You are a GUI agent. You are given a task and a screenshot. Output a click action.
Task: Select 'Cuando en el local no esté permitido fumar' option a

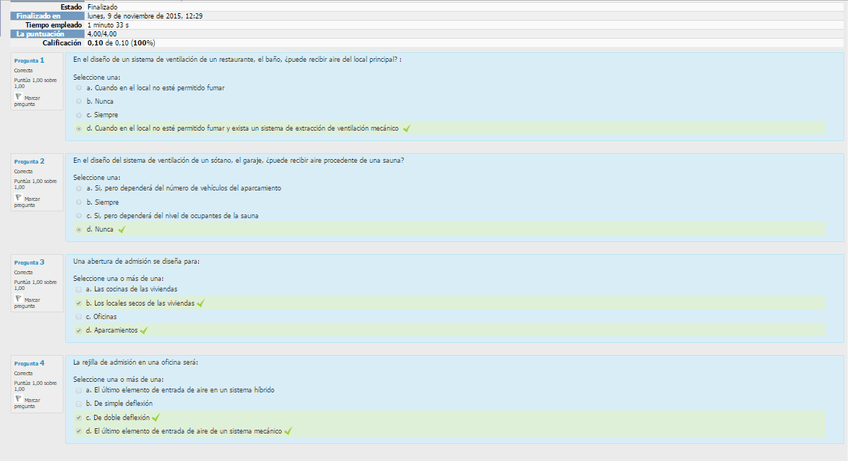tap(79, 88)
